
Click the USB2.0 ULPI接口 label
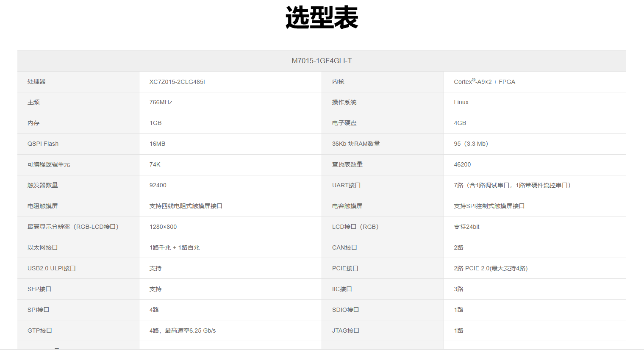tap(51, 269)
